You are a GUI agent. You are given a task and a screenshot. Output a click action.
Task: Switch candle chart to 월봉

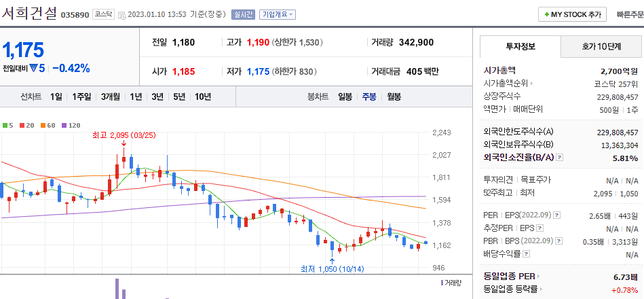tap(394, 97)
